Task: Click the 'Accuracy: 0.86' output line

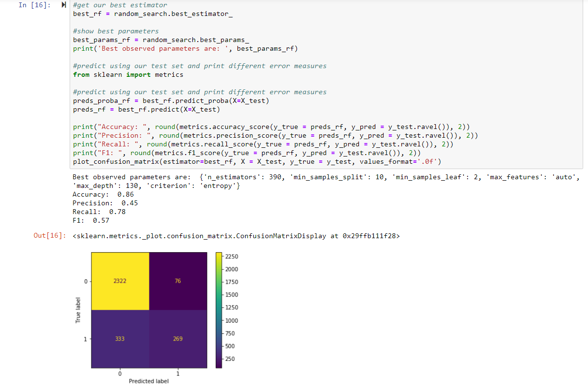Action: coord(103,194)
